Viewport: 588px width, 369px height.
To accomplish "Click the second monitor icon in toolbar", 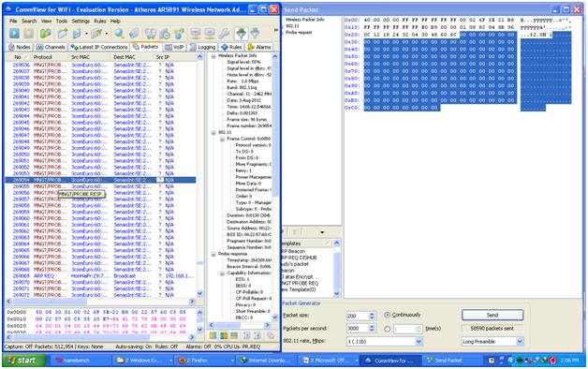I will [x=210, y=34].
